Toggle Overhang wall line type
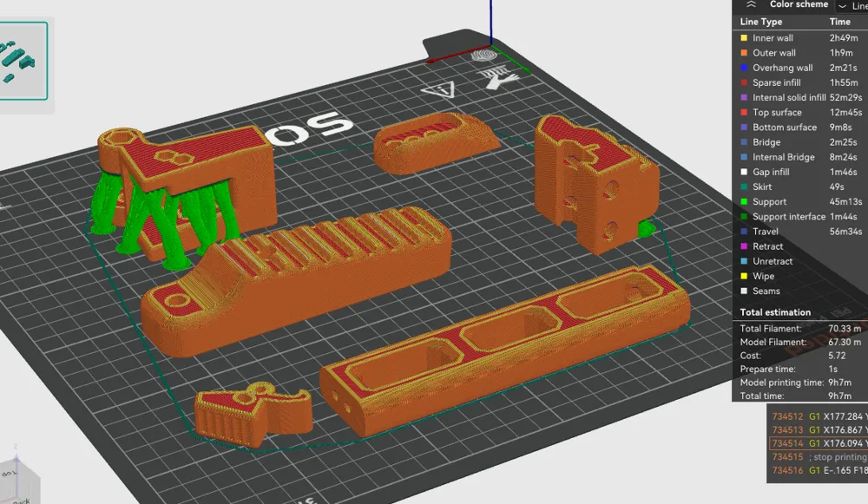 pos(782,68)
